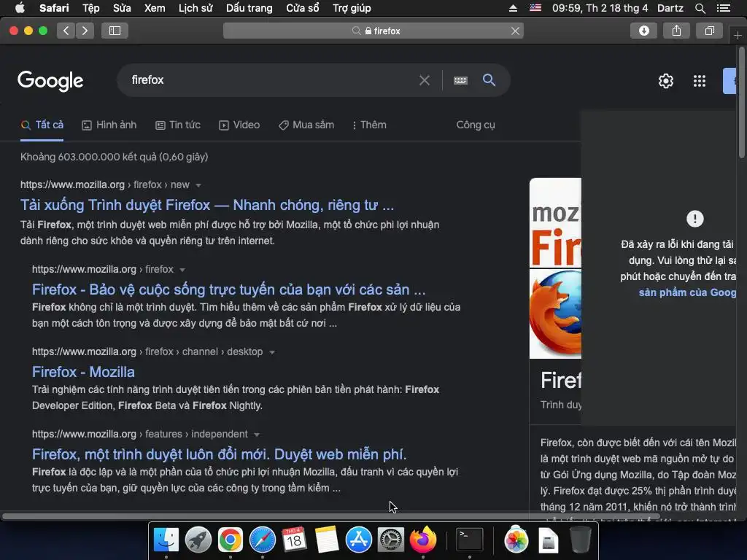Screen dimensions: 747x560
Task: Open a new tab with the plus button
Action: 738,36
